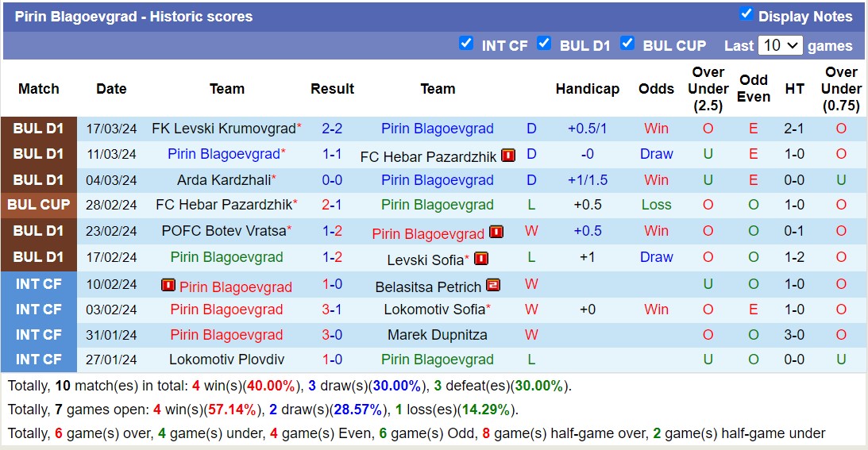Toggle the Display Notes checkbox

(746, 13)
